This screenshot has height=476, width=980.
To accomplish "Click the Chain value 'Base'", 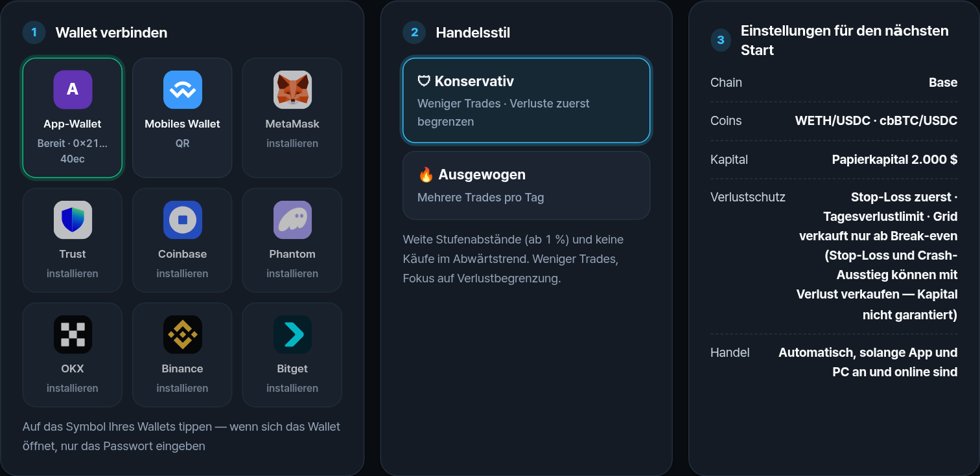I will pos(943,82).
